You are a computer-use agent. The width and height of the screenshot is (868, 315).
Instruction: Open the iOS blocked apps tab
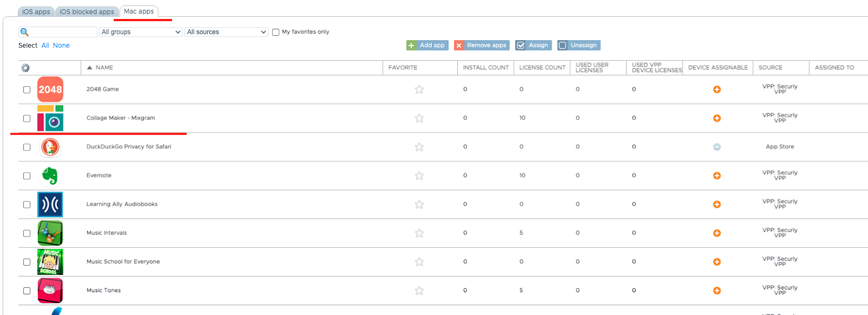[x=87, y=11]
